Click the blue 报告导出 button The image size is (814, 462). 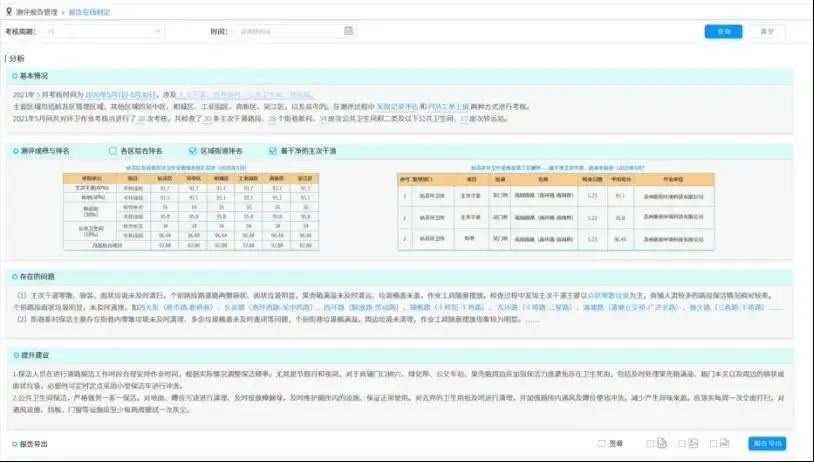768,443
